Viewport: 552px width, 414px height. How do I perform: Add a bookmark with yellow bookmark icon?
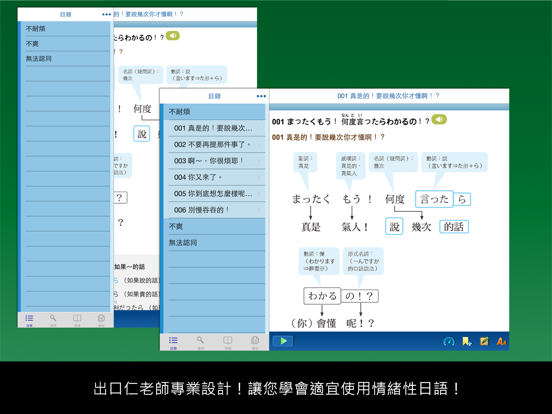click(467, 341)
